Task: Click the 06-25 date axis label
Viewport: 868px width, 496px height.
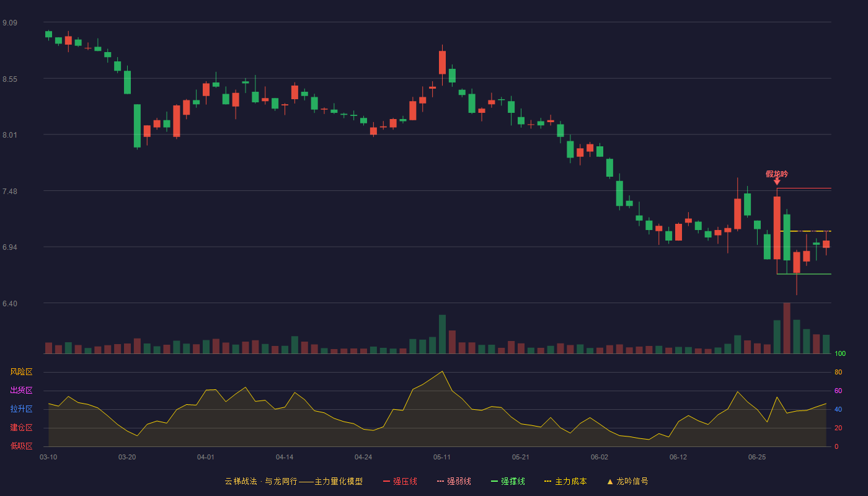Action: click(x=757, y=457)
